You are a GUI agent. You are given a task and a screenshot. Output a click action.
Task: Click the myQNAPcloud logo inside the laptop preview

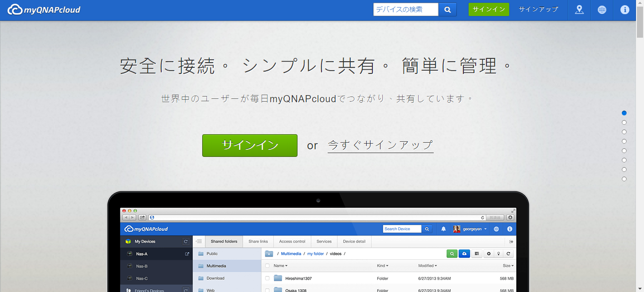(x=146, y=229)
